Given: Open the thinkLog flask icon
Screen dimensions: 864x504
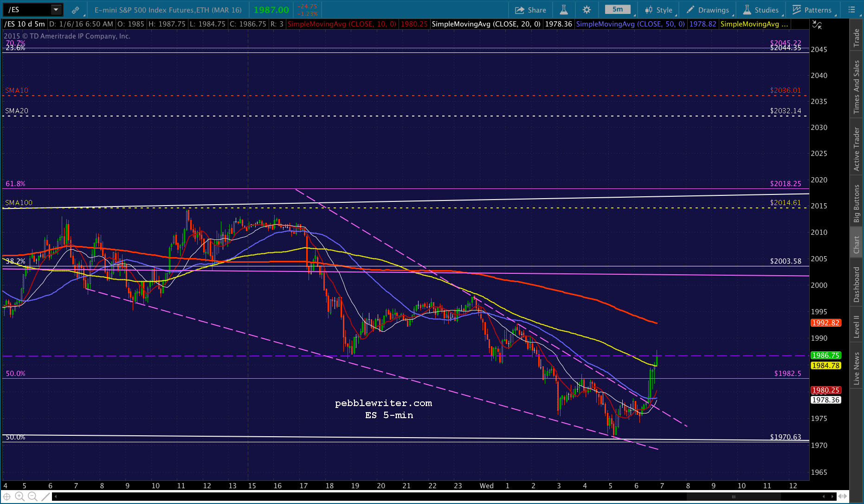Looking at the screenshot, I should pyautogui.click(x=564, y=10).
